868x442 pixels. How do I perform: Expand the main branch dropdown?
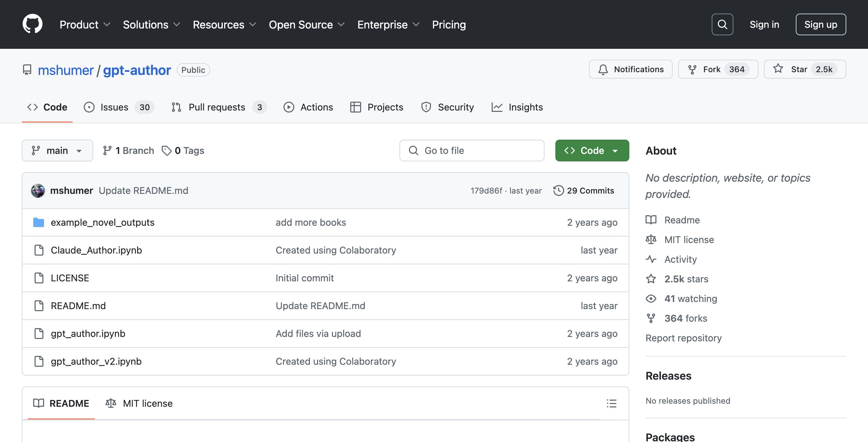click(x=57, y=150)
